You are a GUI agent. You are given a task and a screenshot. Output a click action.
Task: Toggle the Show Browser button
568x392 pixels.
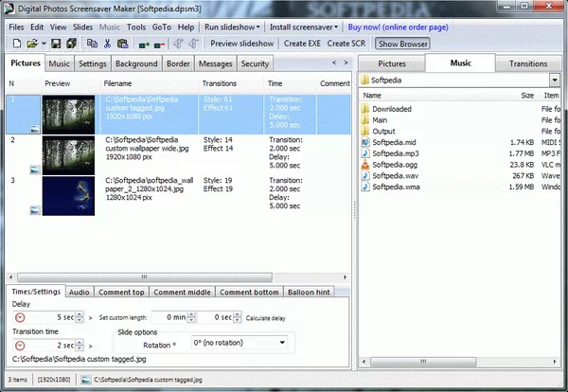click(402, 44)
